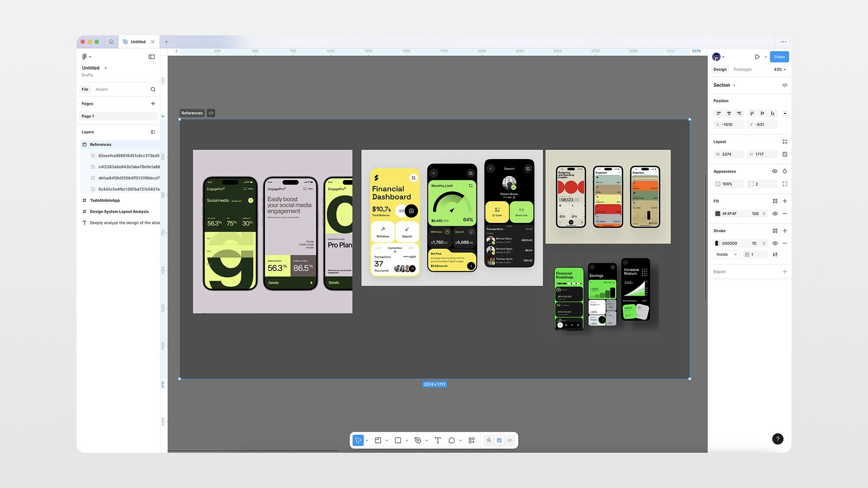
Task: Switch to the Prototype tab
Action: coord(742,69)
